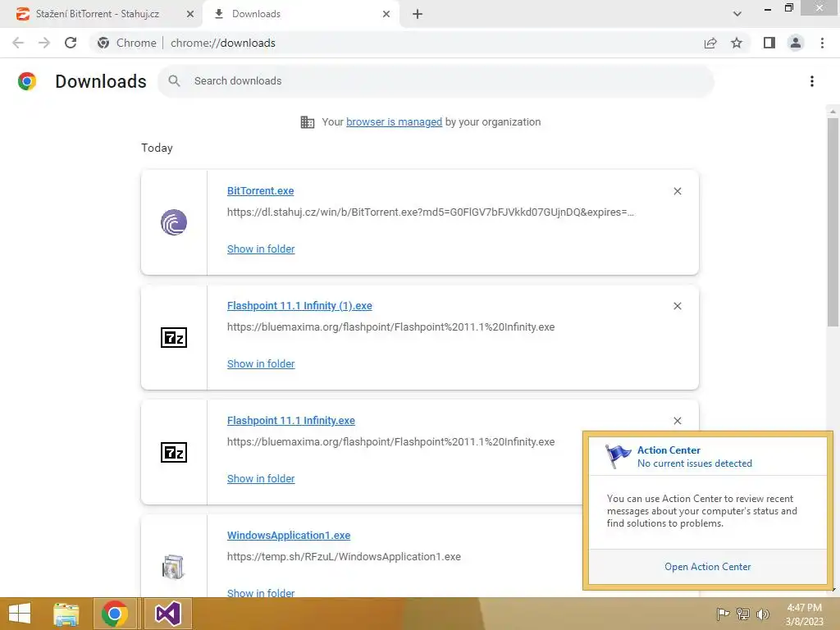The image size is (840, 630).
Task: Show Flashpoint 11.1 Infinity (1).exe in folder
Action: point(261,363)
